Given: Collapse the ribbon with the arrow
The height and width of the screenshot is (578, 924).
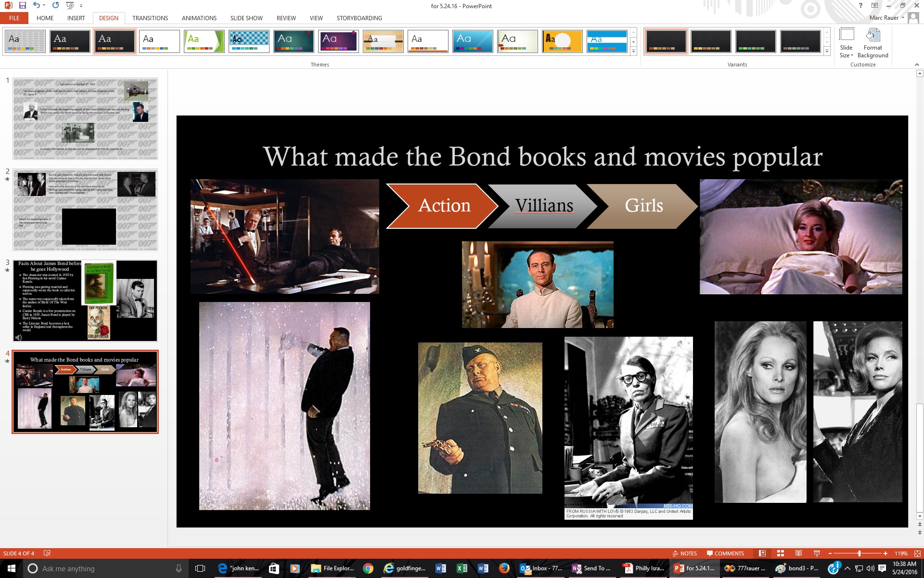Looking at the screenshot, I should pos(916,65).
